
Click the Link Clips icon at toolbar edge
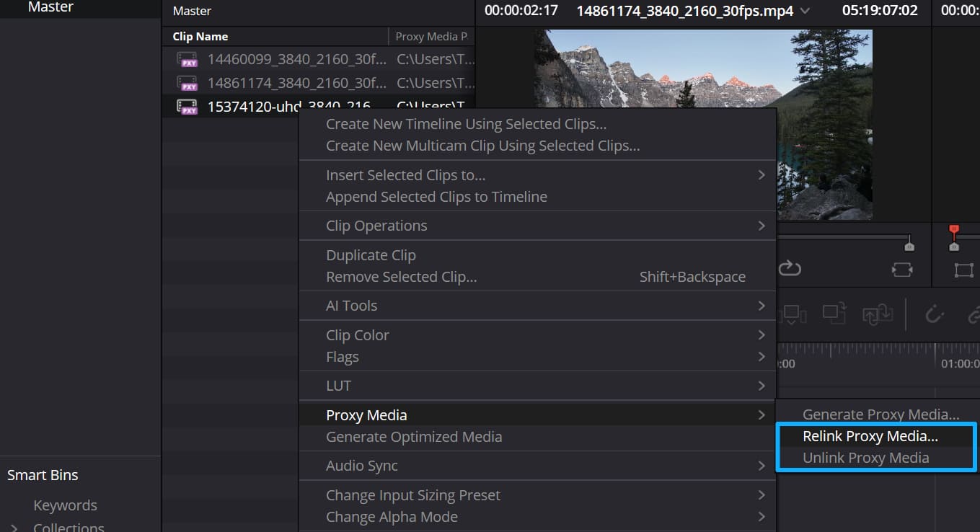pyautogui.click(x=975, y=315)
